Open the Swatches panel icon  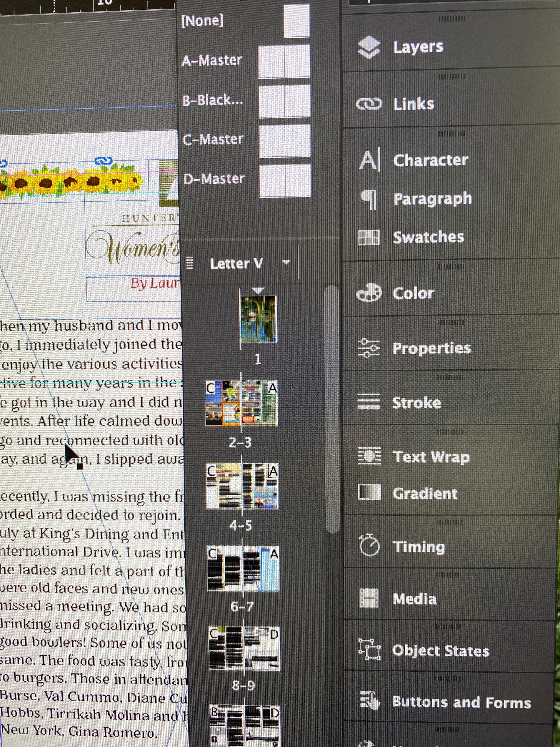click(x=369, y=237)
